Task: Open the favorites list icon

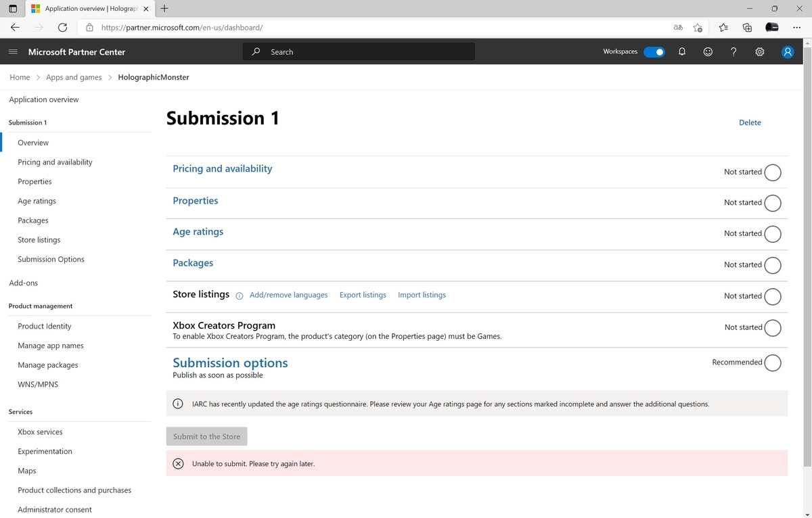Action: [723, 28]
